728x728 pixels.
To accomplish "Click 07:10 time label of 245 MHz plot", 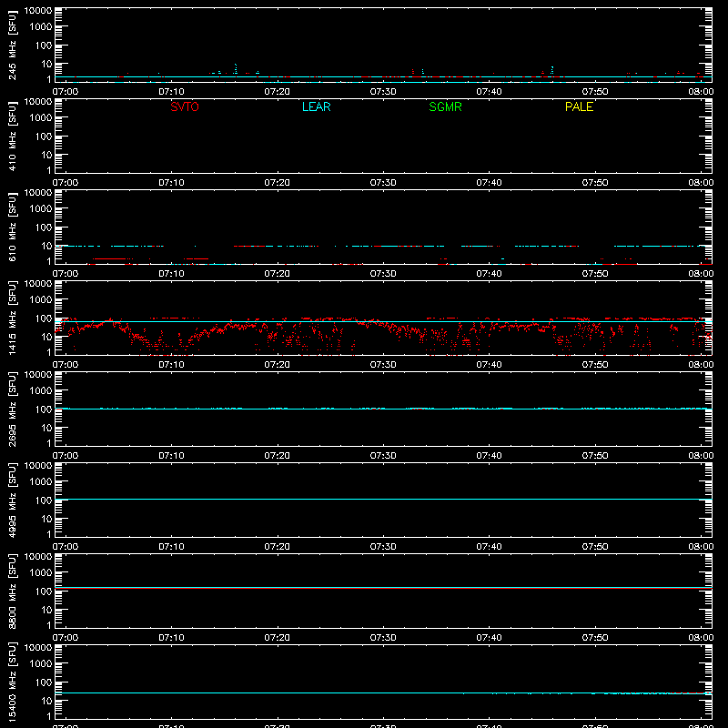I will (171, 92).
